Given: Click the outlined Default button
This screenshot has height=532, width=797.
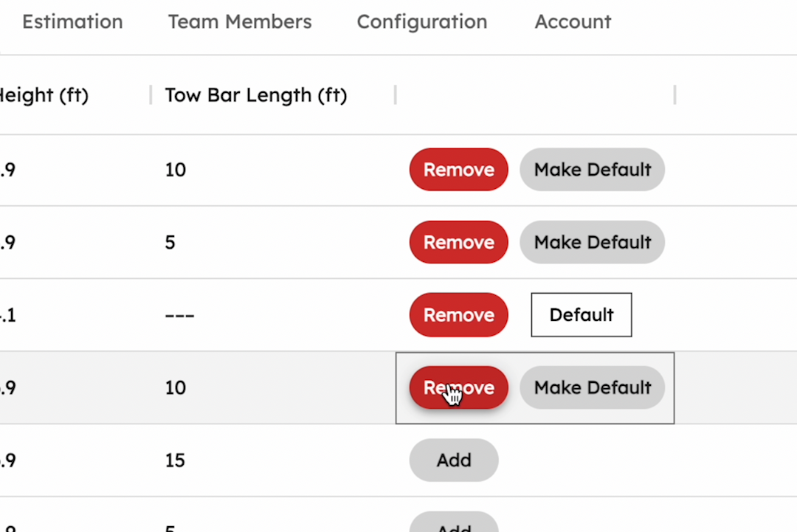Looking at the screenshot, I should click(582, 315).
